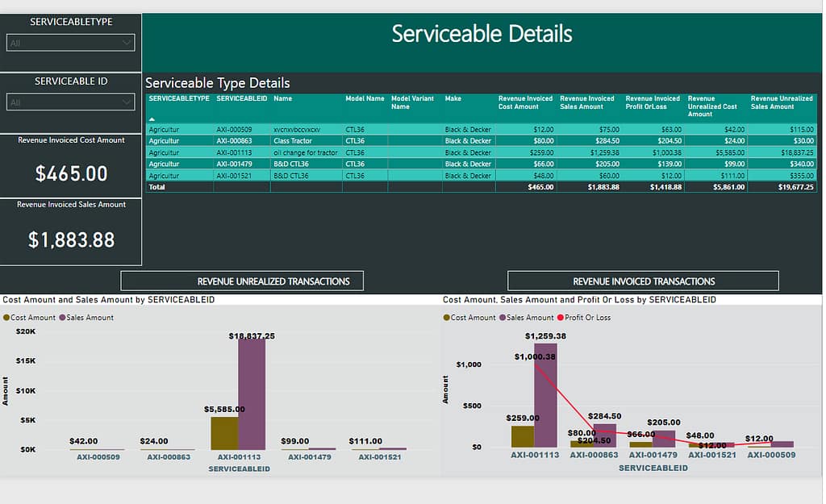
Task: Click the Make column header
Action: 453,98
